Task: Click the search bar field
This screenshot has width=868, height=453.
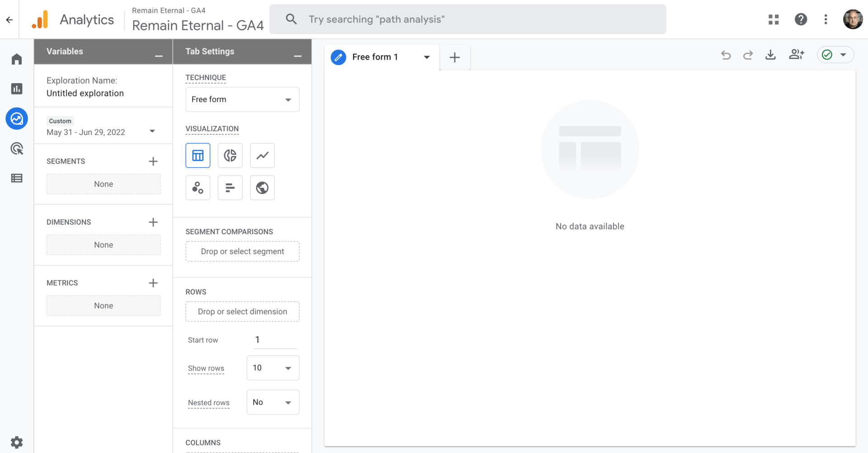Action: coord(467,19)
